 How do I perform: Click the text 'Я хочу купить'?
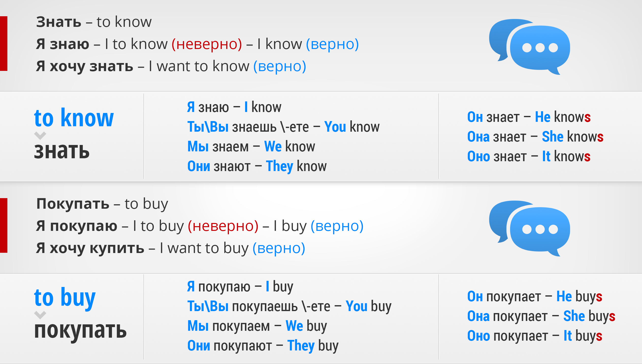(x=90, y=248)
